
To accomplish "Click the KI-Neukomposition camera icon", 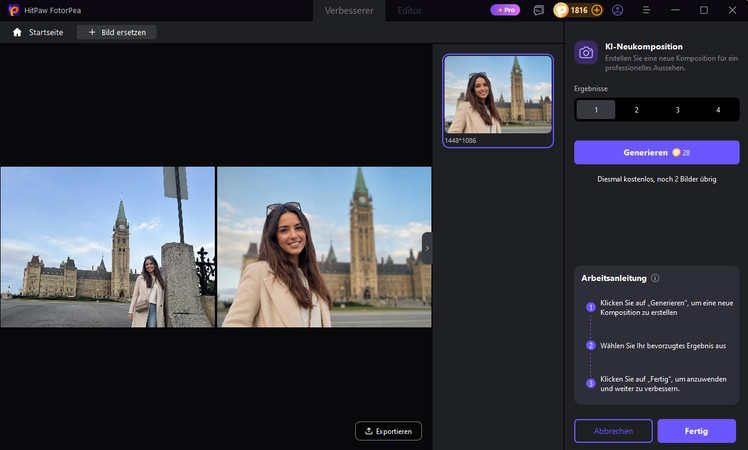I will click(x=586, y=52).
